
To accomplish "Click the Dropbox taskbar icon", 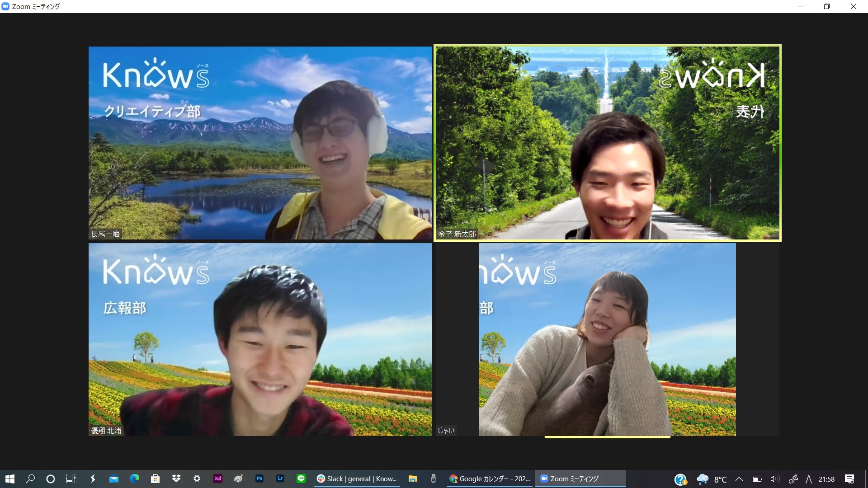I will coord(176,479).
